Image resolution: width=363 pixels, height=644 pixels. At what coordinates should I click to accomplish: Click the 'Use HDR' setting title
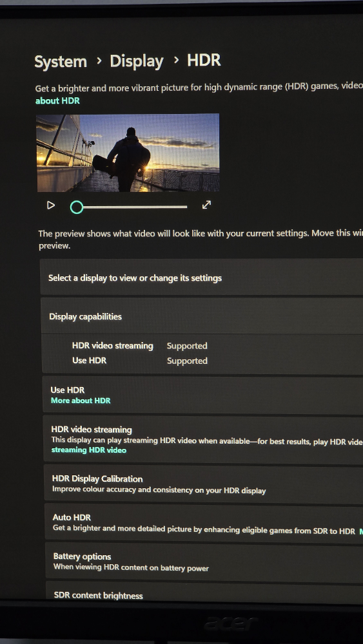point(68,390)
